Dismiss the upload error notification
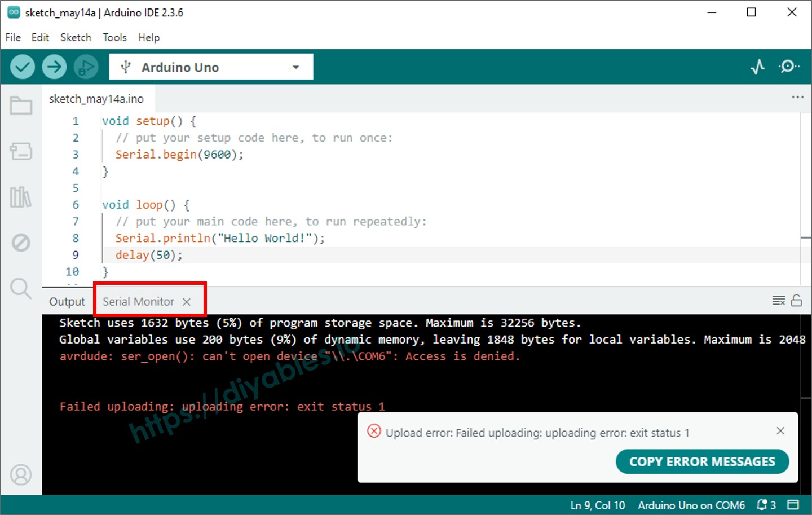812x515 pixels. click(780, 431)
